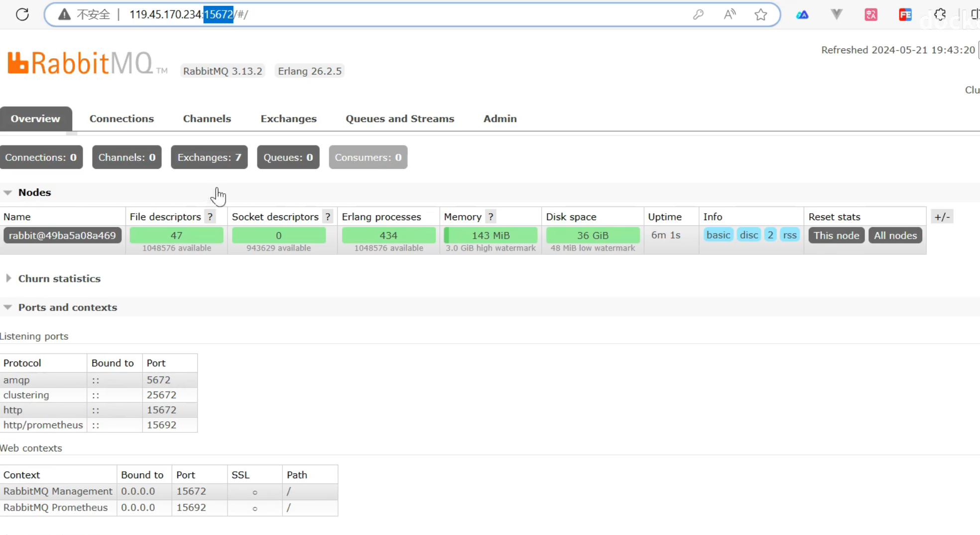This screenshot has width=980, height=535.
Task: Click the disc info badge
Action: (749, 235)
